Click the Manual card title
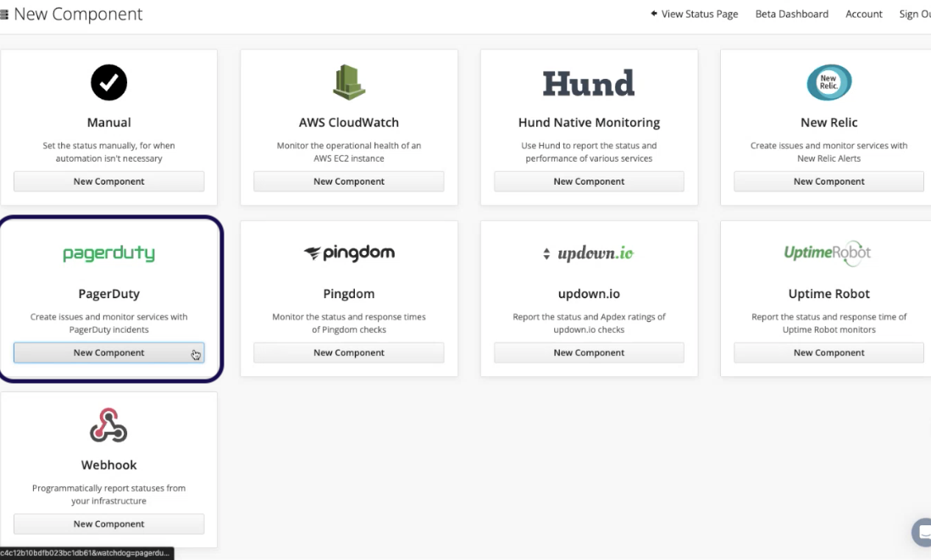 tap(108, 122)
